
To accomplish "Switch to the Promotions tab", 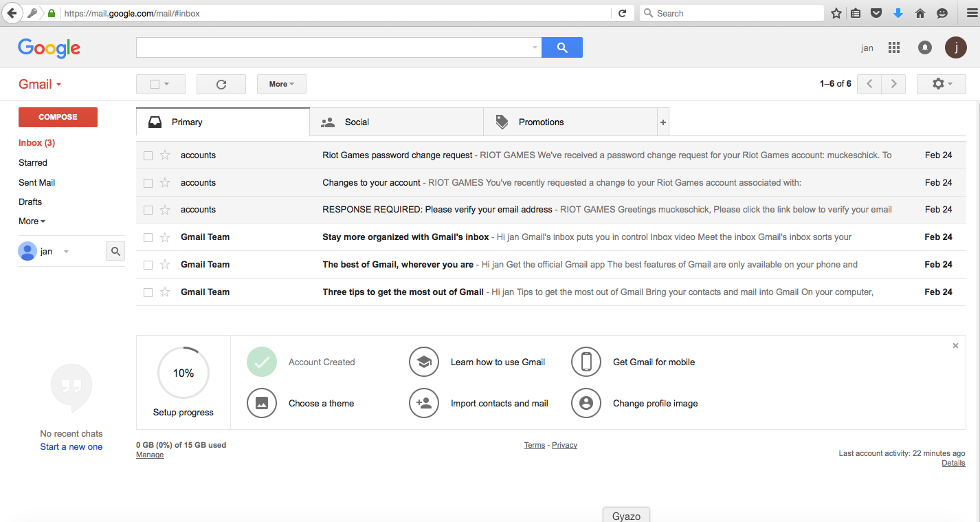I will pos(570,122).
